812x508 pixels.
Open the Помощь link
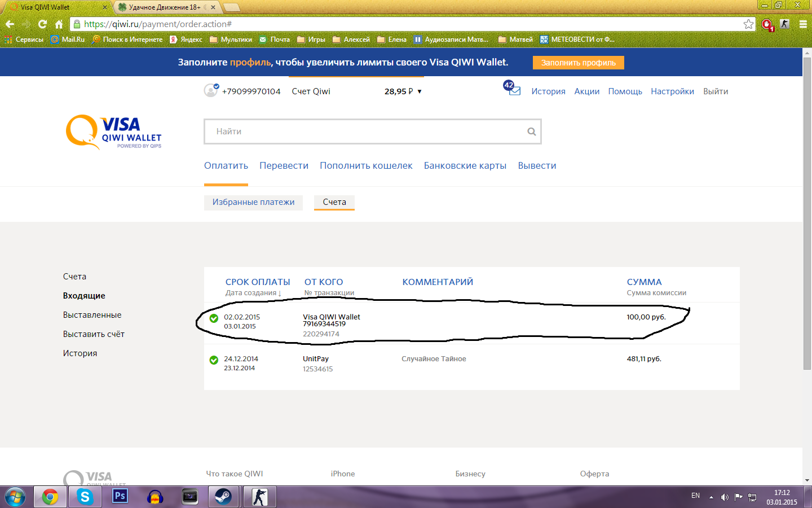625,91
